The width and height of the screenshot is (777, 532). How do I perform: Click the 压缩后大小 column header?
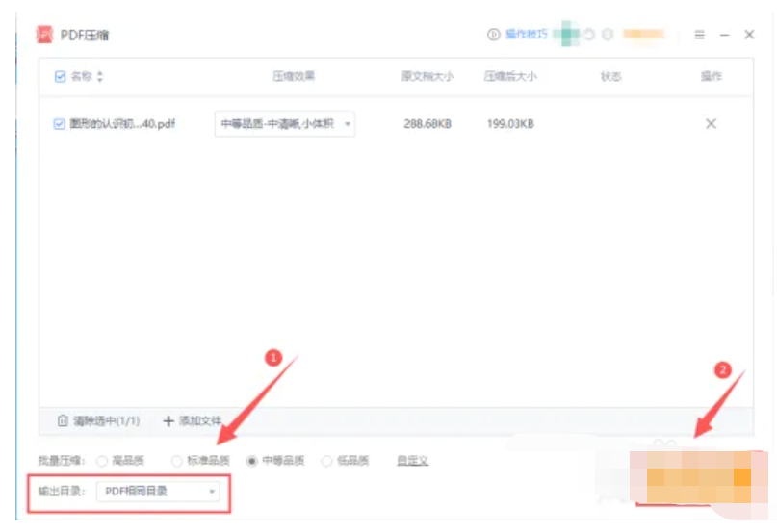click(x=510, y=76)
